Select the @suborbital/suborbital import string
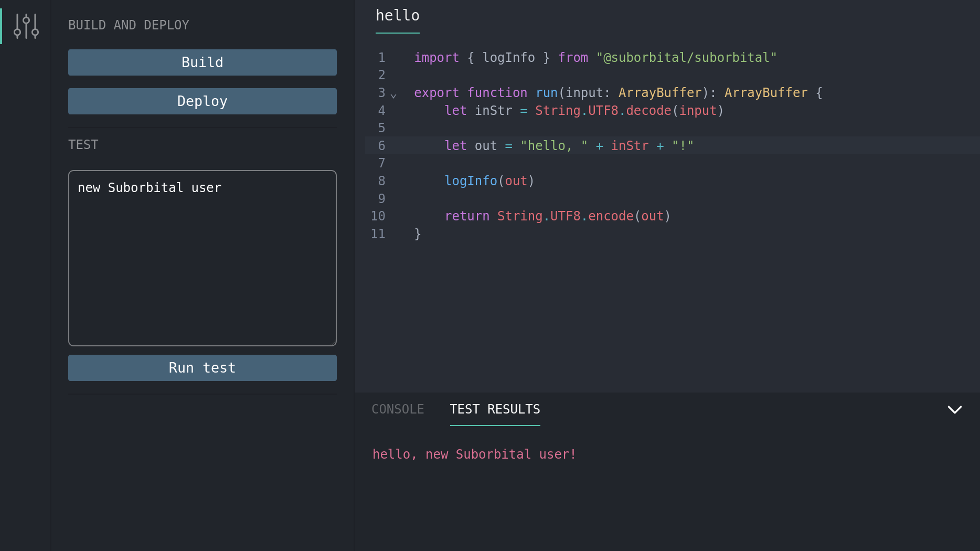The width and height of the screenshot is (980, 551). tap(687, 57)
